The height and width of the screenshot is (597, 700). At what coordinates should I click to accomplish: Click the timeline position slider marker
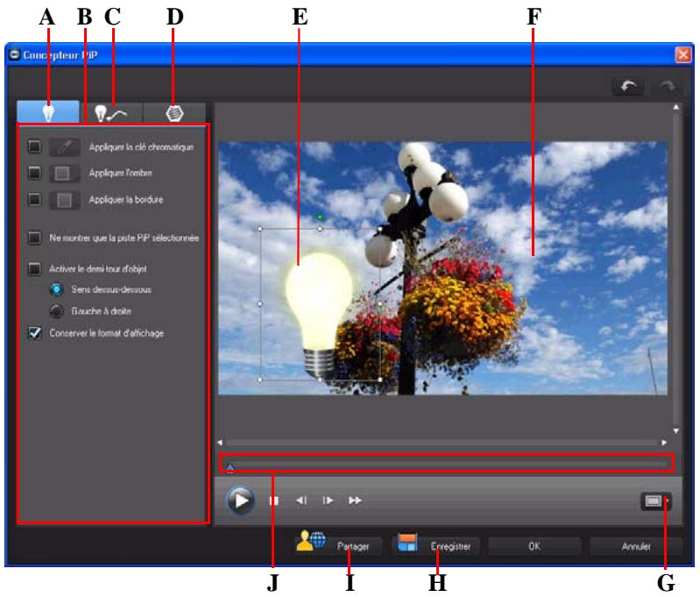click(x=230, y=468)
